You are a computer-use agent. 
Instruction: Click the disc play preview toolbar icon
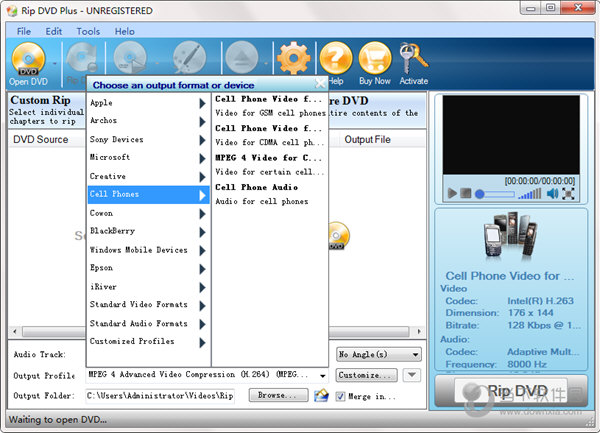click(x=130, y=58)
